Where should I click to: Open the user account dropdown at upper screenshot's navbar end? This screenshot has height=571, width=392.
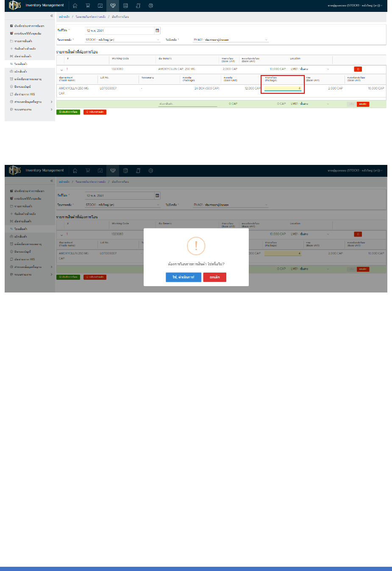[x=355, y=6]
